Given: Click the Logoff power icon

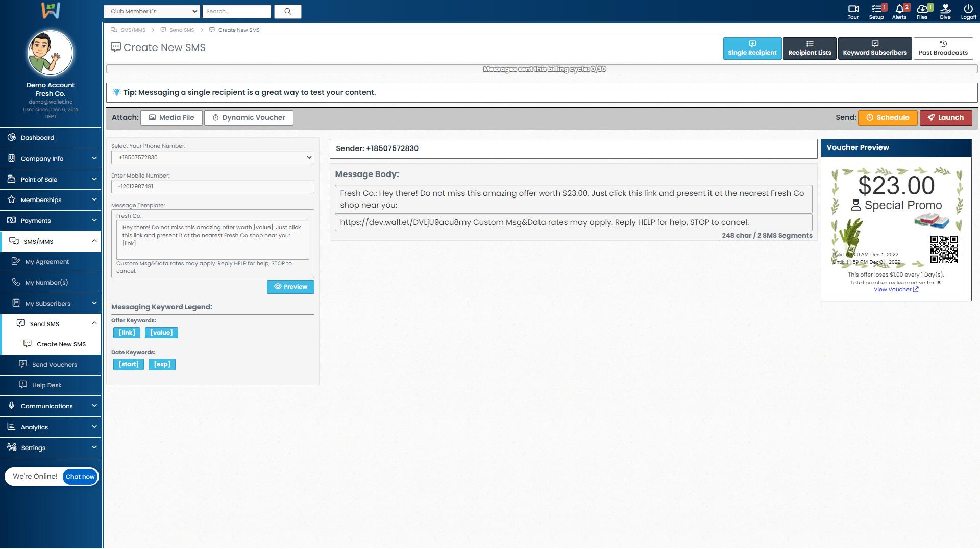Looking at the screenshot, I should [968, 11].
